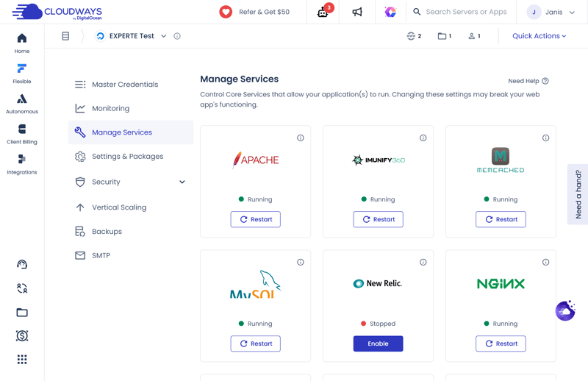Expand the EXPERTE Test server dropdown
Viewport: 588px width, 381px height.
(x=163, y=36)
